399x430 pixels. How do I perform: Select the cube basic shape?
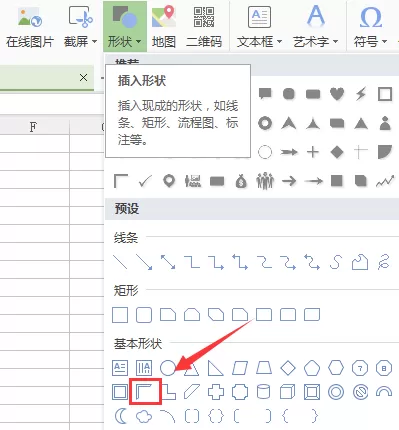click(x=287, y=392)
